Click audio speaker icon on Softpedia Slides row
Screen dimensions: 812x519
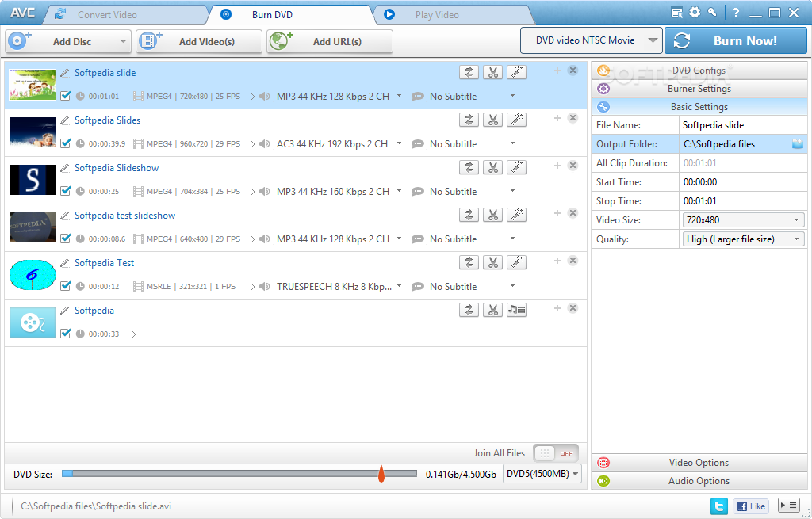265,144
